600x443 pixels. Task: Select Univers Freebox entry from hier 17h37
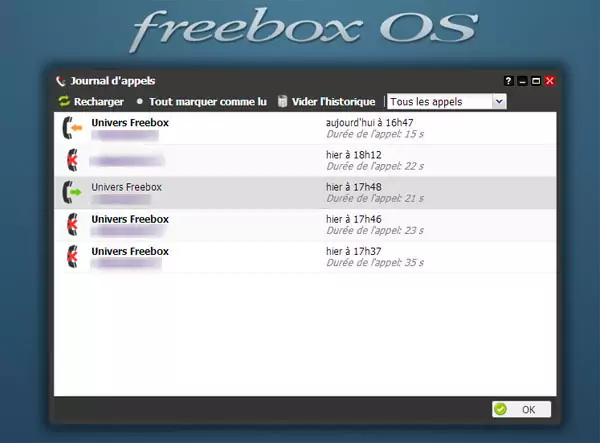pyautogui.click(x=130, y=251)
